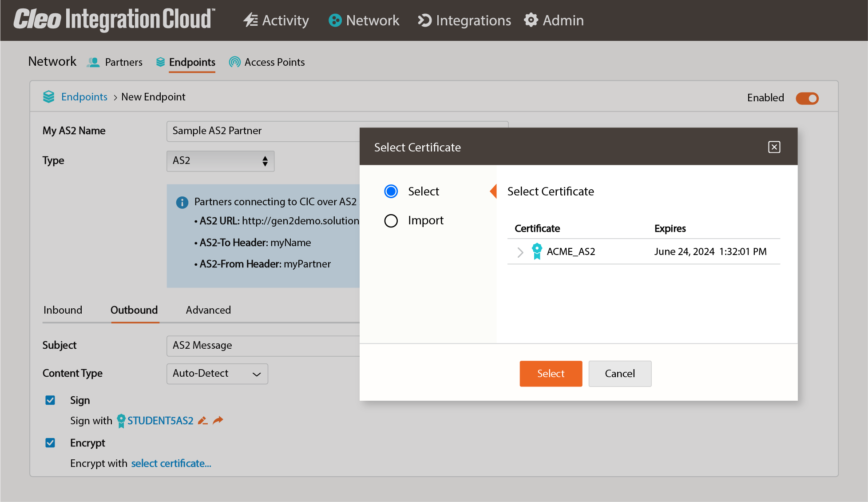The height and width of the screenshot is (502, 868).
Task: Click the export arrow beside STUDENT5AS2 certificate
Action: point(218,420)
